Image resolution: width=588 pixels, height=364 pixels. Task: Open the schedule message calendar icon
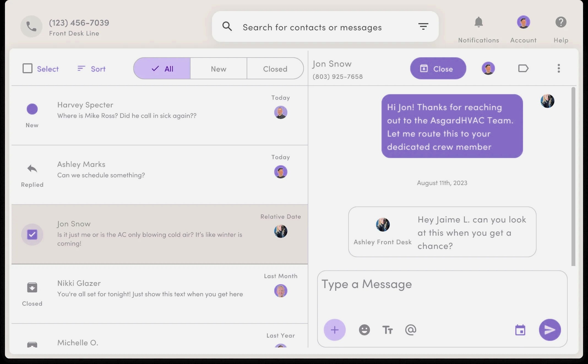point(520,330)
